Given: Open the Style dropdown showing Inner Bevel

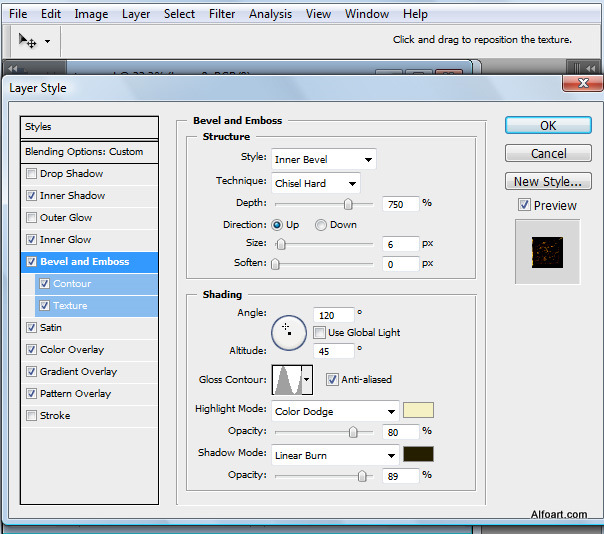Looking at the screenshot, I should [323, 159].
